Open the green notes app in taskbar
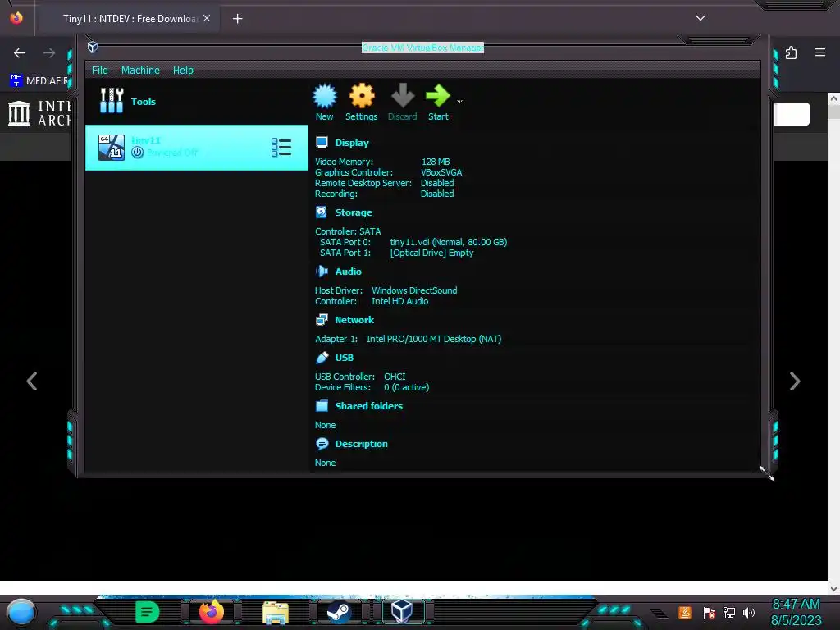The width and height of the screenshot is (840, 630). pyautogui.click(x=147, y=612)
